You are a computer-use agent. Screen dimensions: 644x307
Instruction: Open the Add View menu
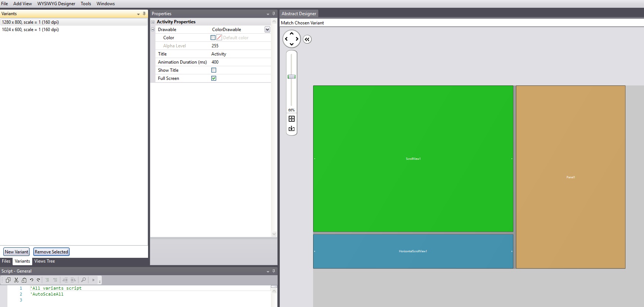[23, 4]
